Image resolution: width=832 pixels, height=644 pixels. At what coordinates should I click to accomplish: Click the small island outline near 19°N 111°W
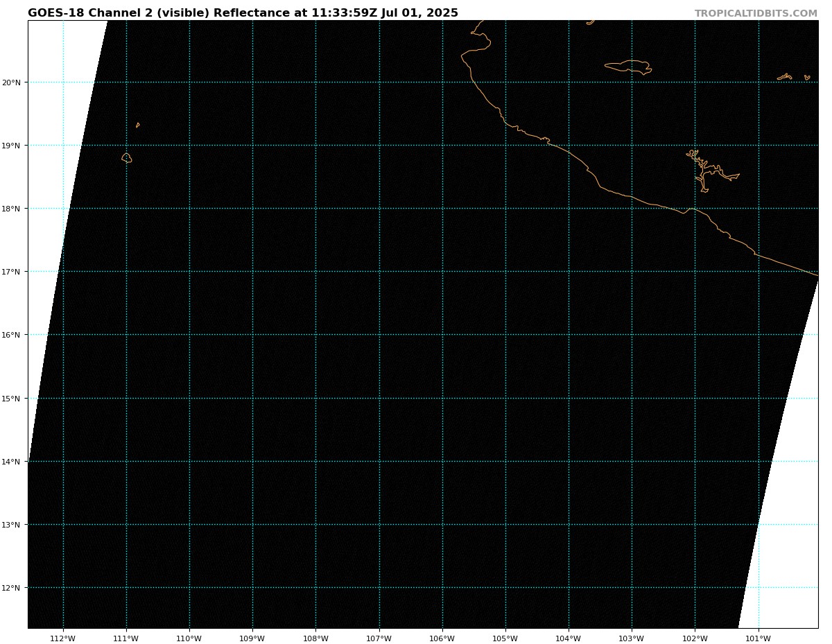click(127, 158)
